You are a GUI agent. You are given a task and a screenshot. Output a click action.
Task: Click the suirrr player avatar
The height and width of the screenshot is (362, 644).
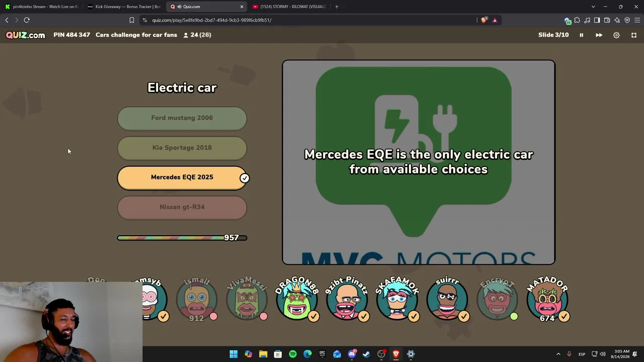point(447,299)
